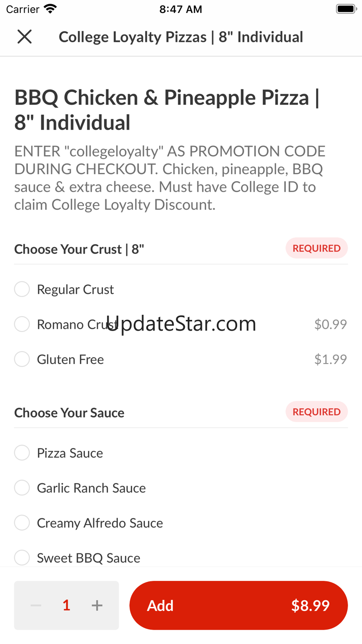Increase quantity with plus icon
The height and width of the screenshot is (644, 362).
[x=97, y=605]
